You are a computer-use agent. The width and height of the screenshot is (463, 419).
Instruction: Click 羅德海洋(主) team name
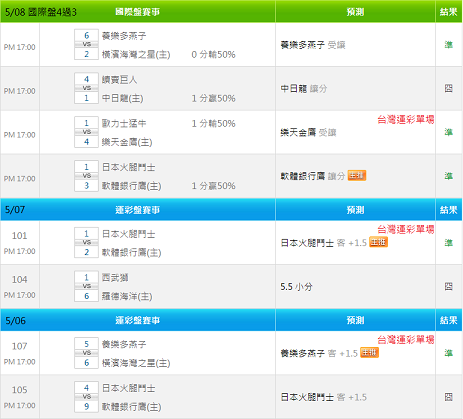[127, 296]
